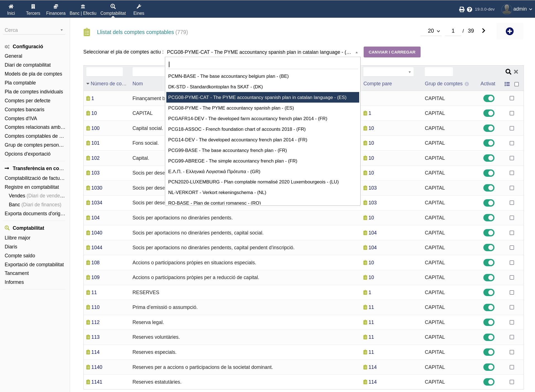Add new account with plus icon

coord(510,31)
